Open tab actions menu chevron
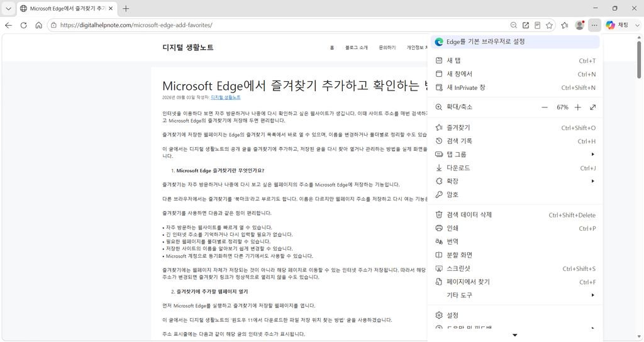This screenshot has width=644, height=342. 8,8
